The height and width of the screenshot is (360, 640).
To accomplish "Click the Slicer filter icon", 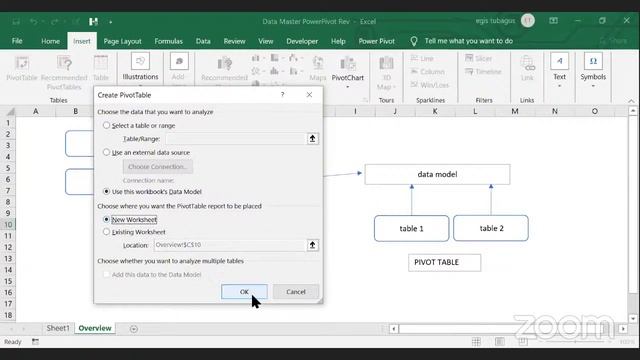I will [x=478, y=58].
